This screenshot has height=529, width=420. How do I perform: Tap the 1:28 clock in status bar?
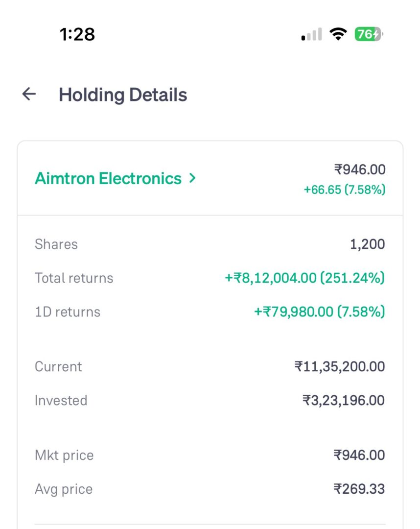77,34
